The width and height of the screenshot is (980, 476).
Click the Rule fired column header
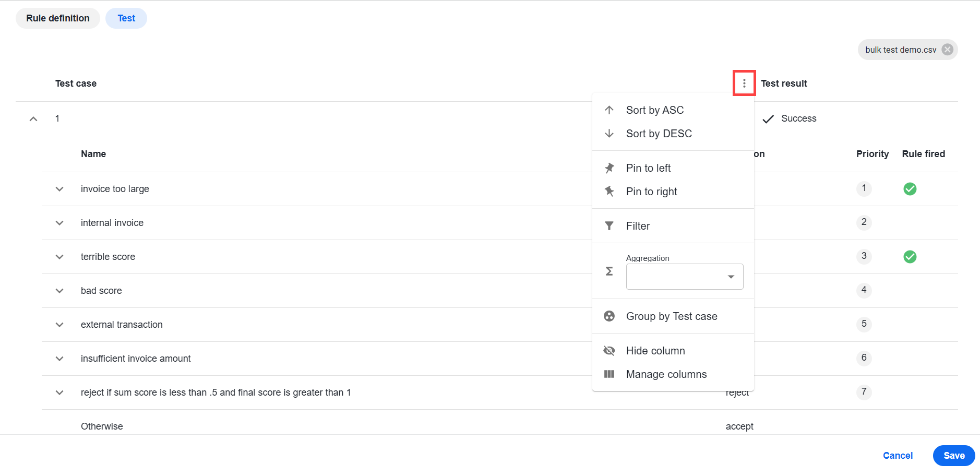click(924, 154)
